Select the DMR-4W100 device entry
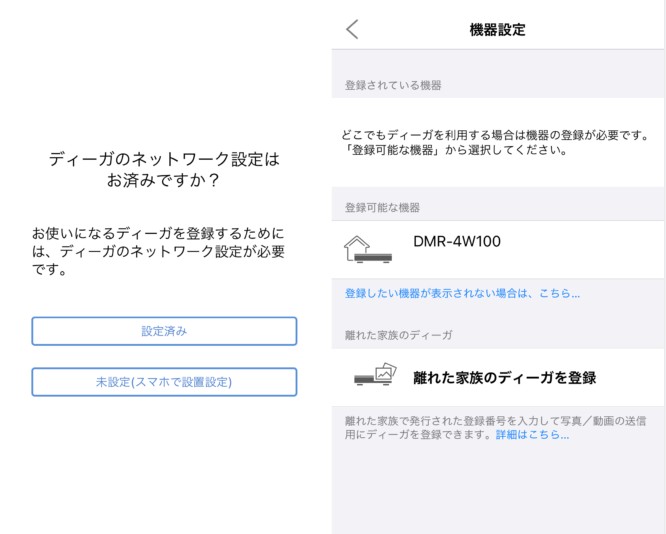The image size is (666, 534). [x=498, y=249]
